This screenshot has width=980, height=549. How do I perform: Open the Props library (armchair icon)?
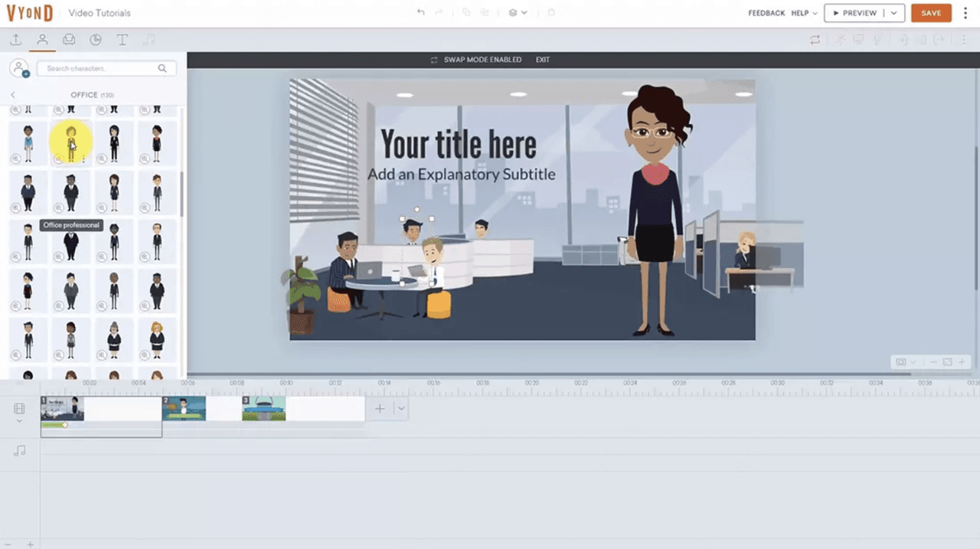69,40
